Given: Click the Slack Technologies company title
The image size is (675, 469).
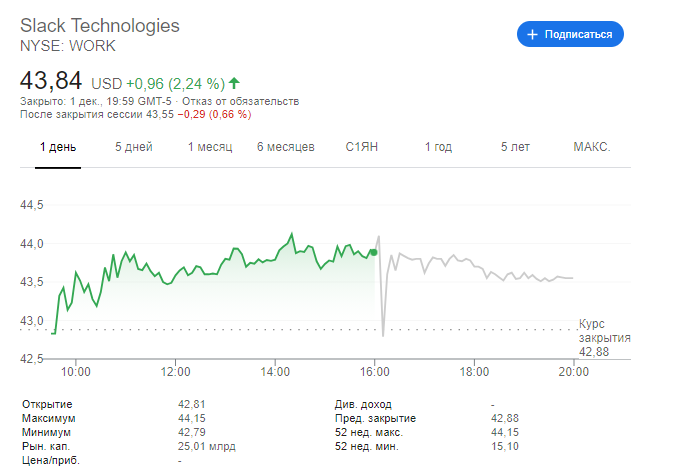Looking at the screenshot, I should [100, 25].
